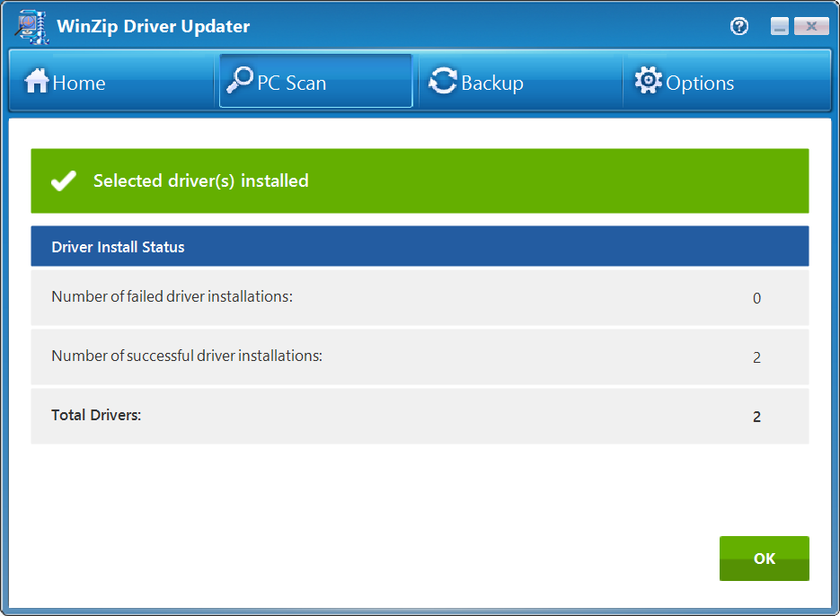The height and width of the screenshot is (616, 840).
Task: Select the failed driver installations label
Action: click(172, 296)
